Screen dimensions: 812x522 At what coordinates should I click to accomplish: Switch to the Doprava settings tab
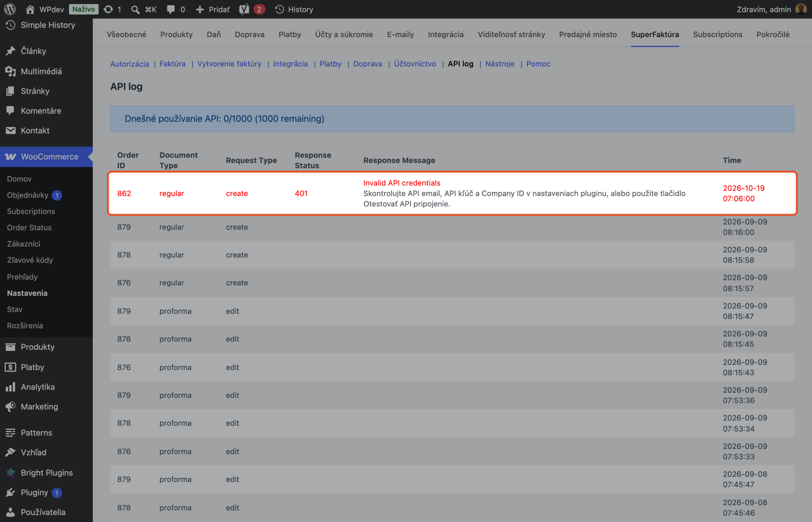(250, 34)
